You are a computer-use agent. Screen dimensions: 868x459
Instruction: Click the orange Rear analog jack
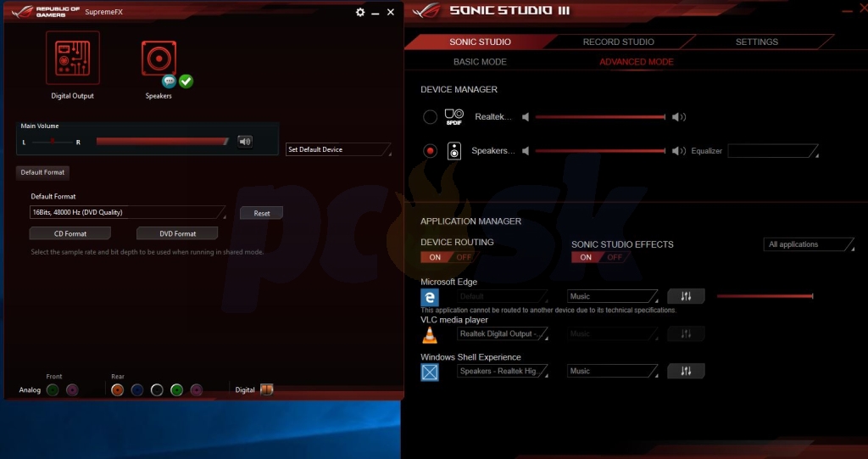pyautogui.click(x=117, y=389)
